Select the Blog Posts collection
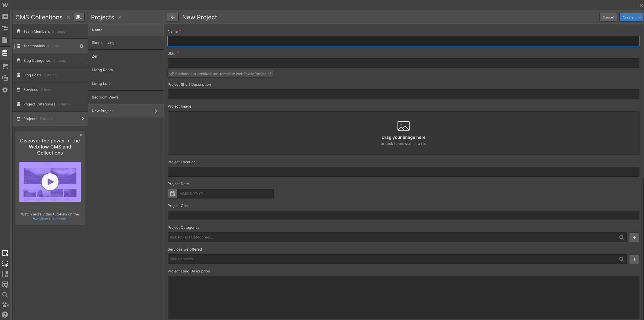The height and width of the screenshot is (320, 644). pos(32,75)
